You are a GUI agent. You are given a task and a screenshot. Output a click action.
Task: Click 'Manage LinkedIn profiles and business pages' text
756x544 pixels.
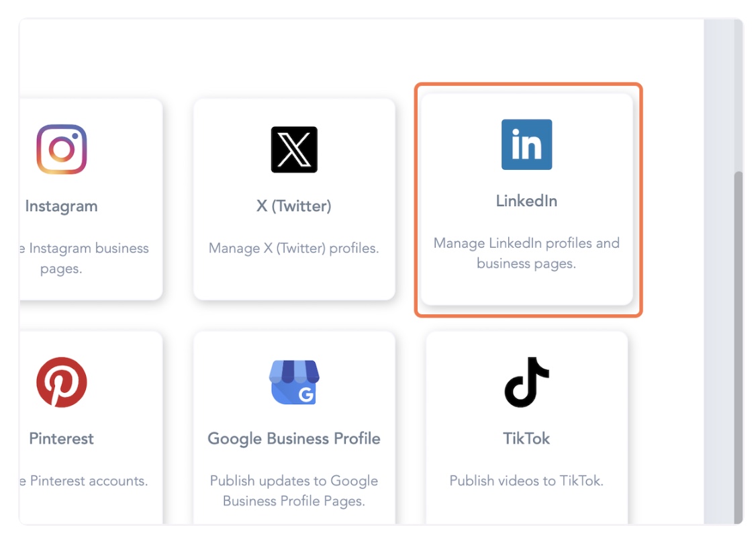pyautogui.click(x=526, y=253)
